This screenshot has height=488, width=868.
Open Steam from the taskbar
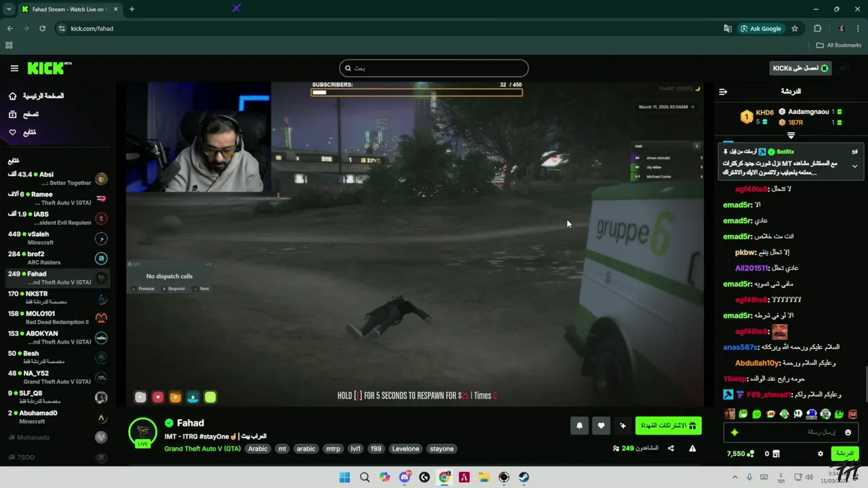pyautogui.click(x=524, y=477)
